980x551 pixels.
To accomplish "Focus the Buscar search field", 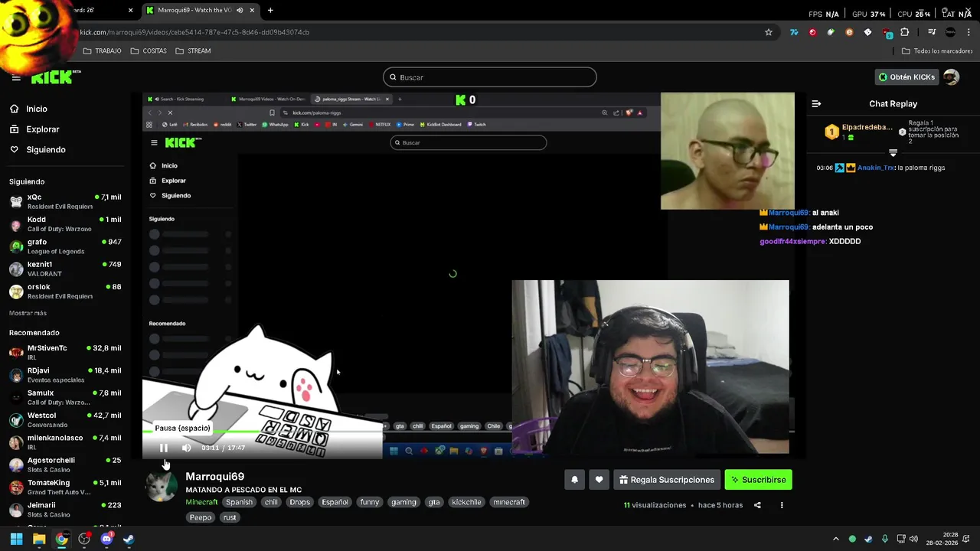I will click(490, 77).
